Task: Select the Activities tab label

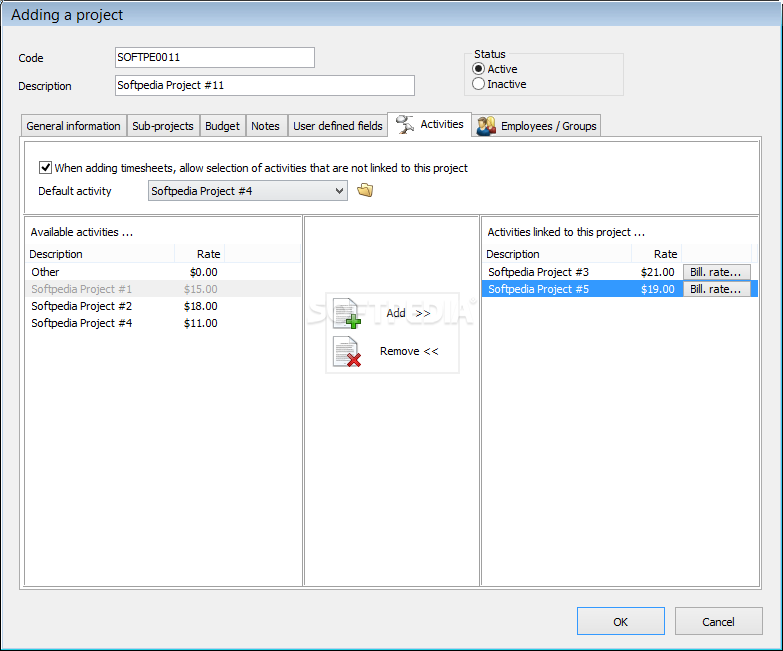Action: (442, 124)
